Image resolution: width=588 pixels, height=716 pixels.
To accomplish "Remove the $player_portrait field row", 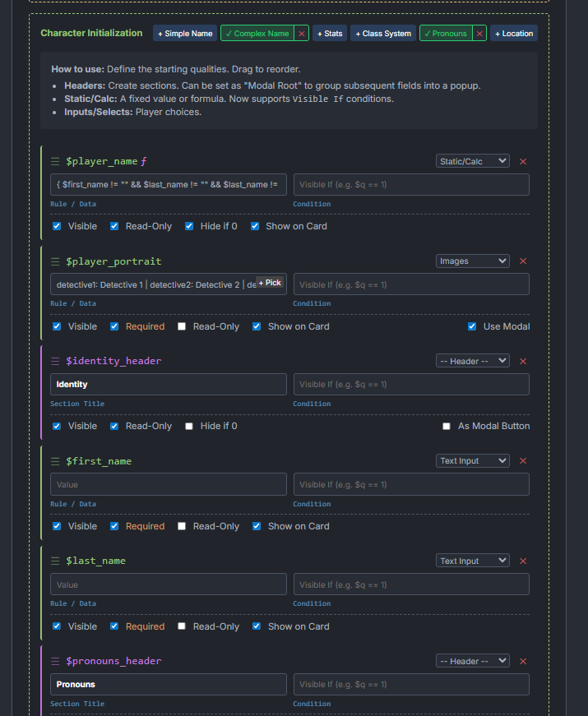I will (523, 261).
